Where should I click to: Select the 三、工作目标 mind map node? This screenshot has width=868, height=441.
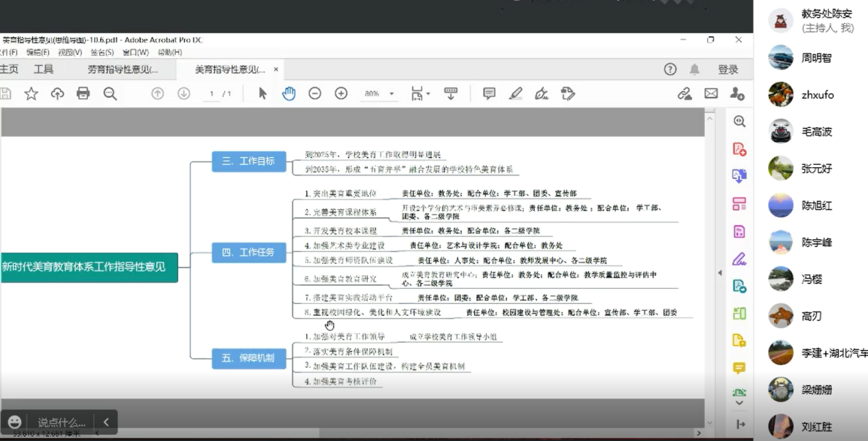[249, 161]
